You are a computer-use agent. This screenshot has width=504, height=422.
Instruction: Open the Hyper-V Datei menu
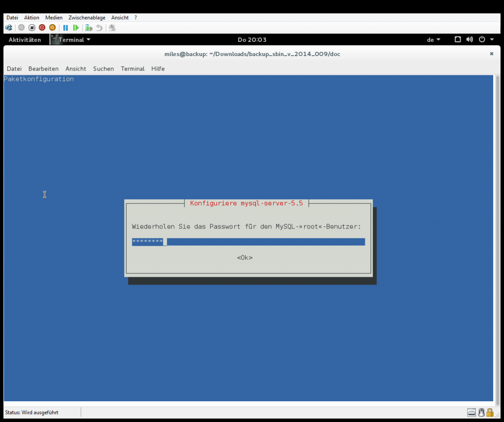(x=12, y=18)
